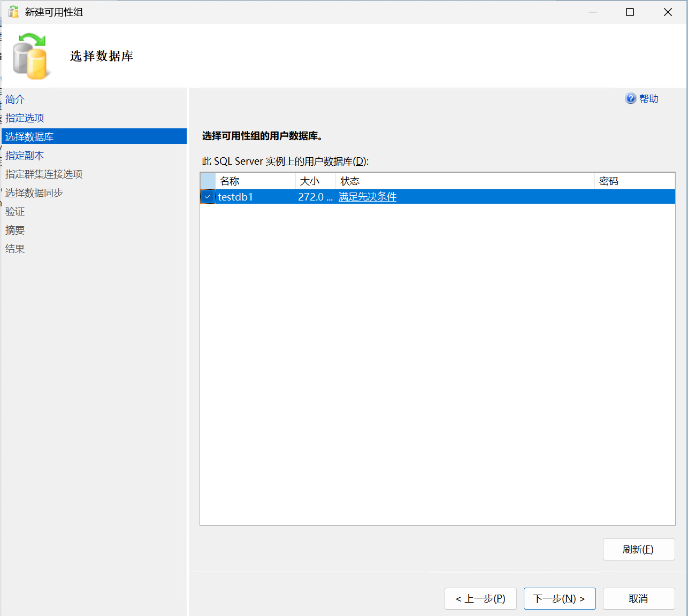The height and width of the screenshot is (616, 688).
Task: Click the select-all header checkbox cell
Action: (208, 181)
